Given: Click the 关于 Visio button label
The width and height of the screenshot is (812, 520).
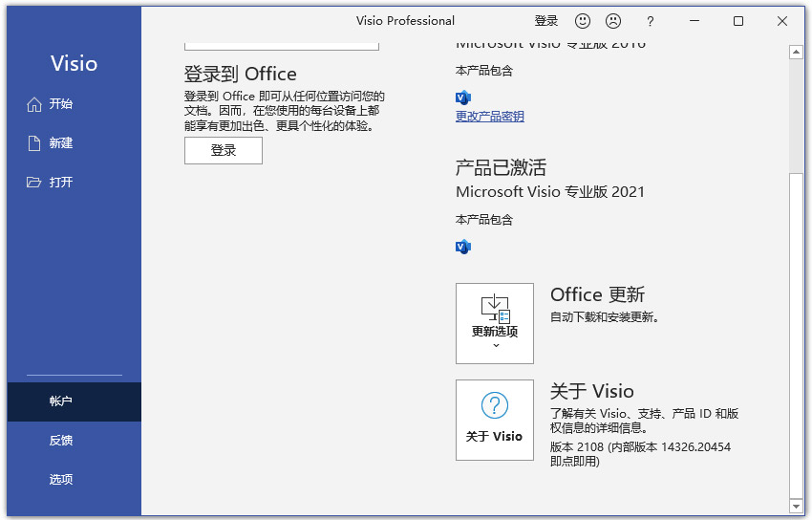Looking at the screenshot, I should (494, 437).
